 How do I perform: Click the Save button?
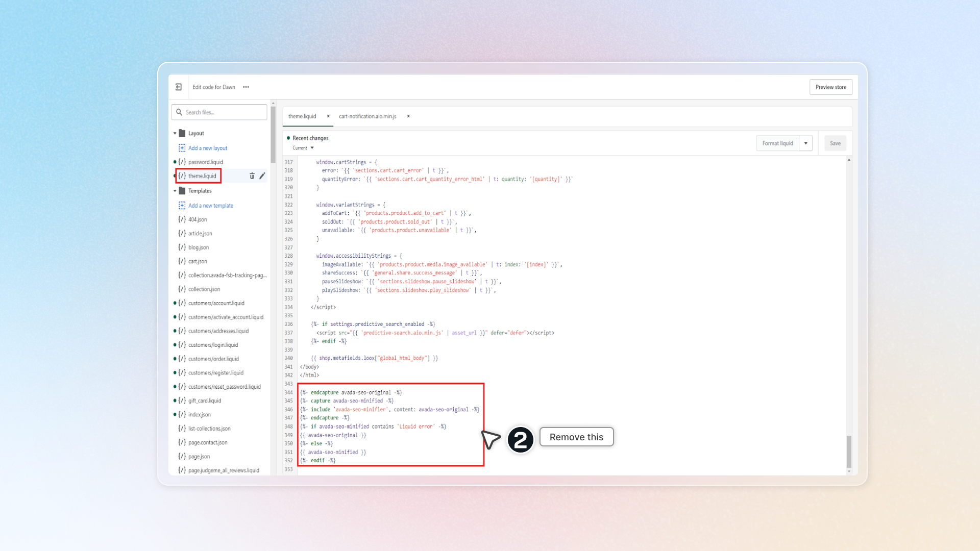point(835,143)
